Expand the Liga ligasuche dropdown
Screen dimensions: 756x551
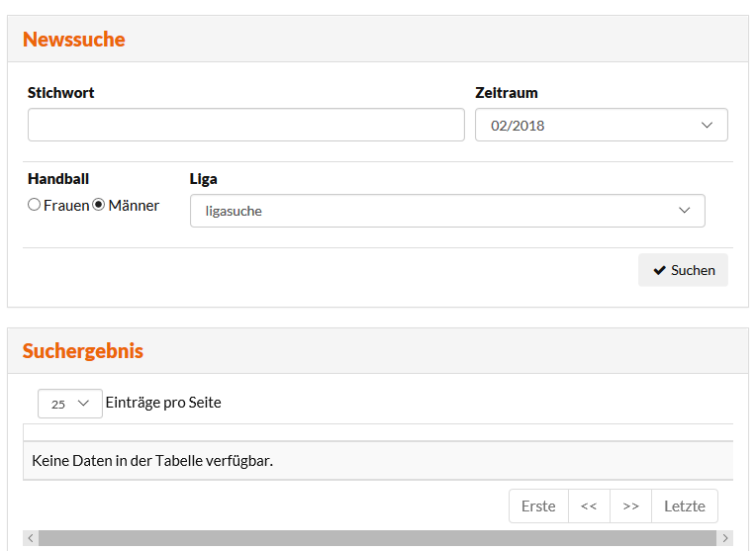[x=447, y=211]
